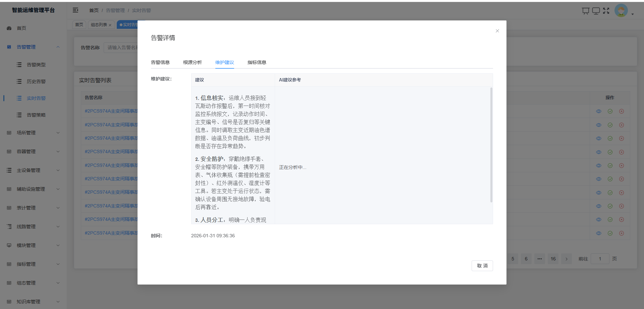Open the first alarm's eye view icon
This screenshot has width=644, height=309.
599,111
